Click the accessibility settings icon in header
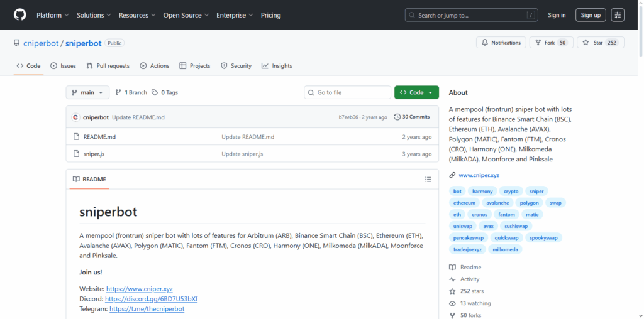Image resolution: width=644 pixels, height=319 pixels. click(618, 15)
